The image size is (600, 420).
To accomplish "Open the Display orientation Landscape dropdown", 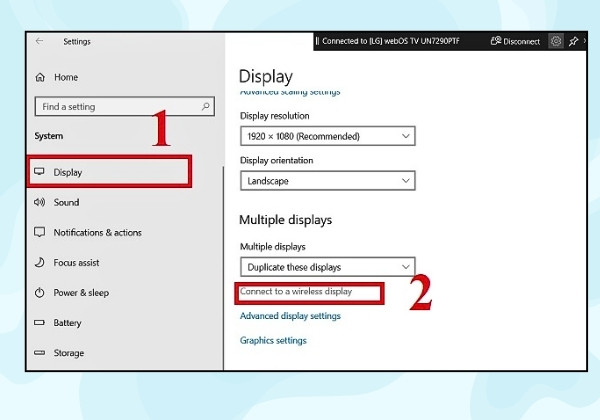I will click(328, 181).
